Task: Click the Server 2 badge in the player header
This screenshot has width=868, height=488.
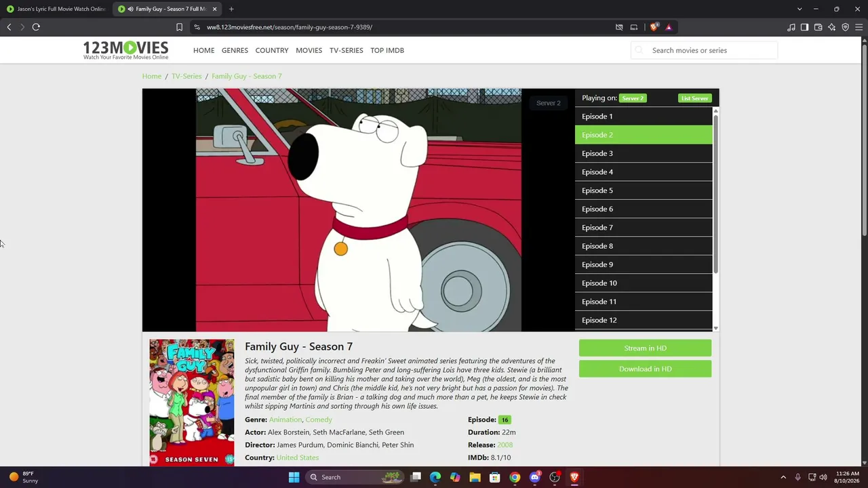Action: [633, 98]
